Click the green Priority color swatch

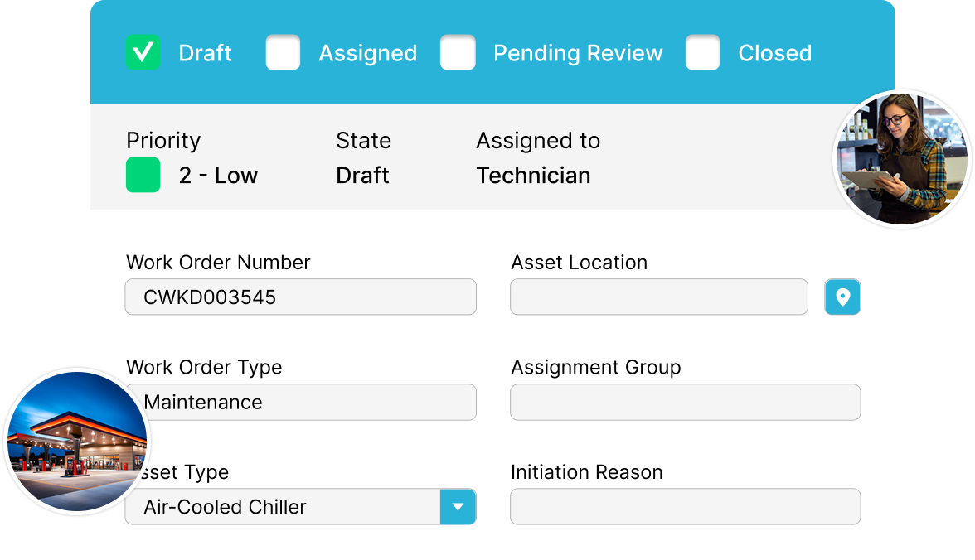point(143,176)
